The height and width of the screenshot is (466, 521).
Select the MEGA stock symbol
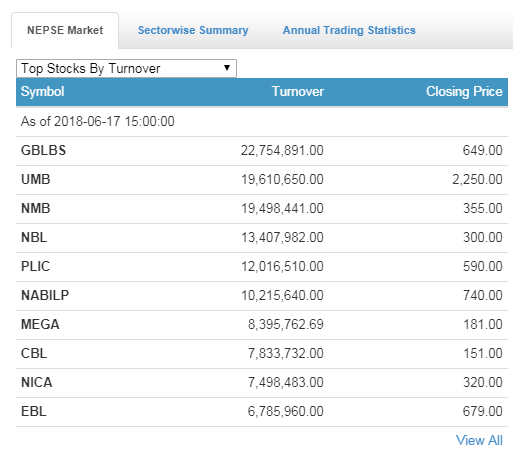point(40,324)
